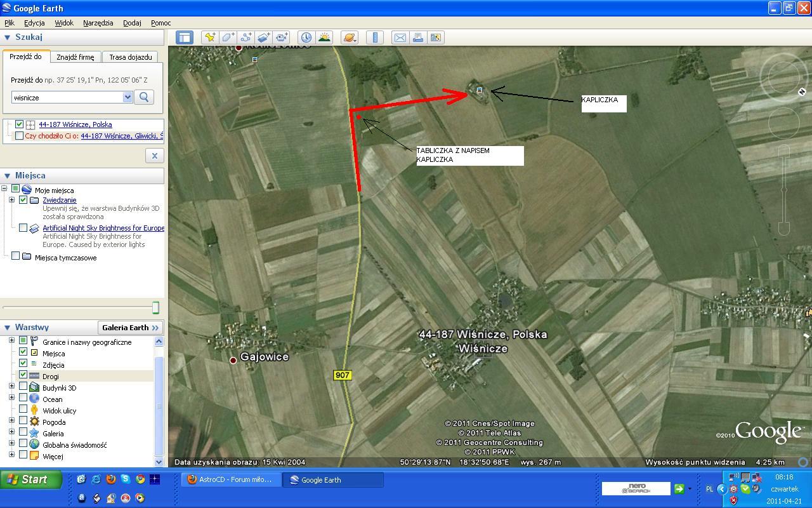Switch to the Znajdź firmę tab
The width and height of the screenshot is (812, 508).
coord(75,57)
